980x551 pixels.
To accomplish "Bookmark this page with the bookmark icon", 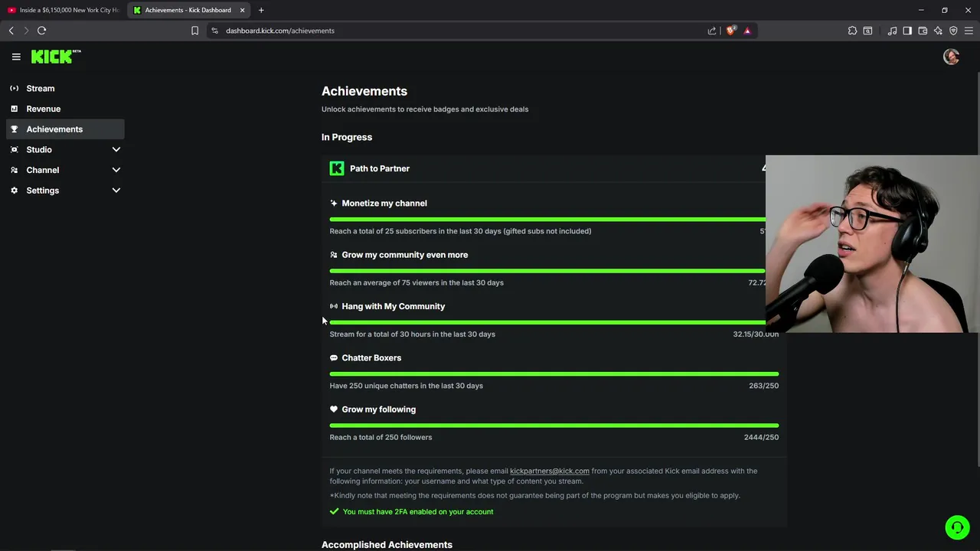I will pyautogui.click(x=194, y=31).
